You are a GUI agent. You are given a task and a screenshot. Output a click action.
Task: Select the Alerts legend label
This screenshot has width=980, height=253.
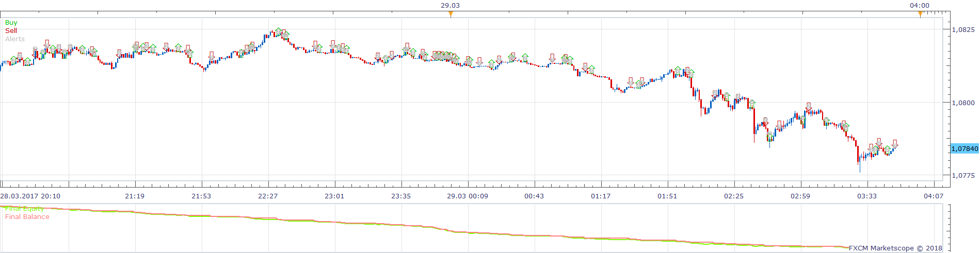[x=15, y=39]
